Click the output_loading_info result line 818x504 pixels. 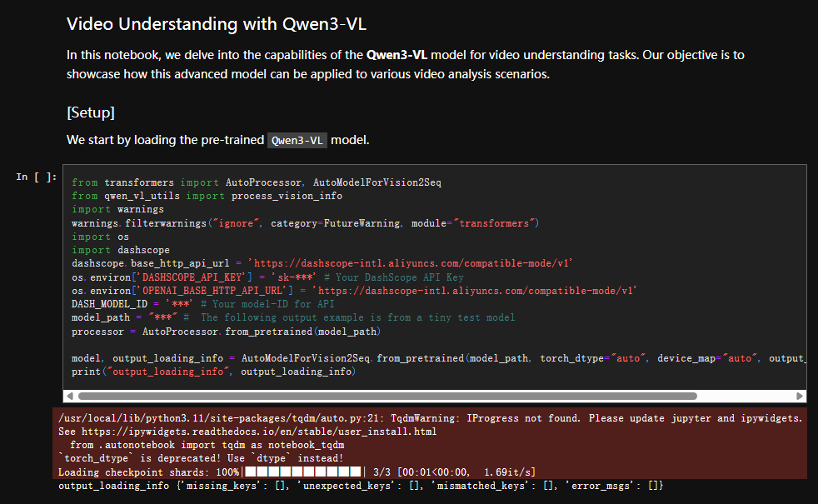tap(360, 485)
